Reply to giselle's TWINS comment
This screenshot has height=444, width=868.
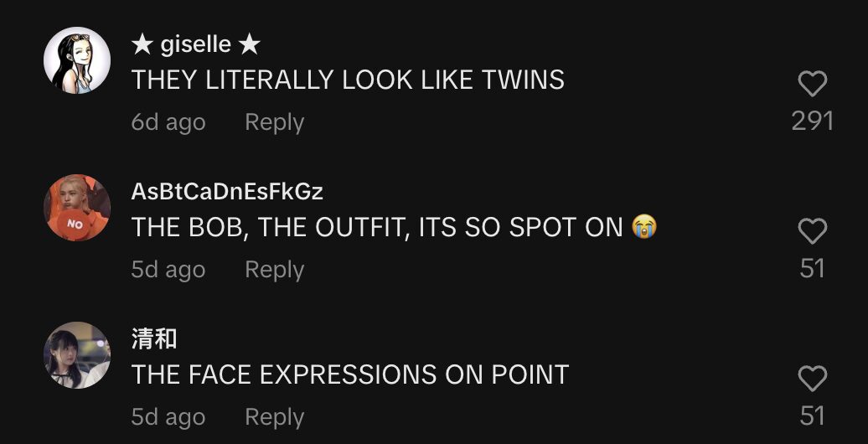pyautogui.click(x=275, y=121)
